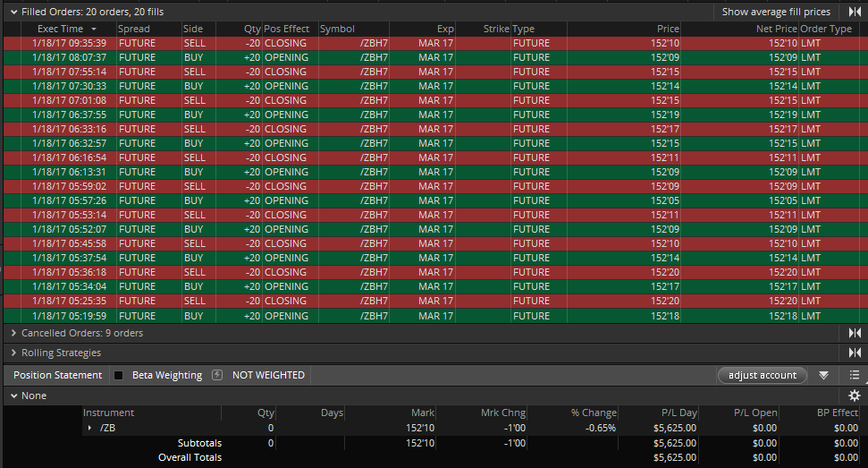Click the Net Price column header

776,30
